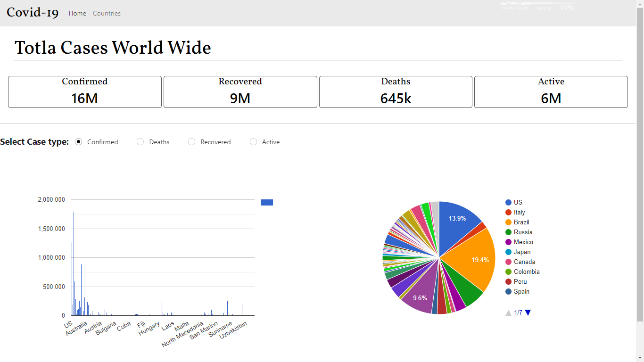The width and height of the screenshot is (644, 362).
Task: Click the Japan legend color dot
Action: (508, 252)
